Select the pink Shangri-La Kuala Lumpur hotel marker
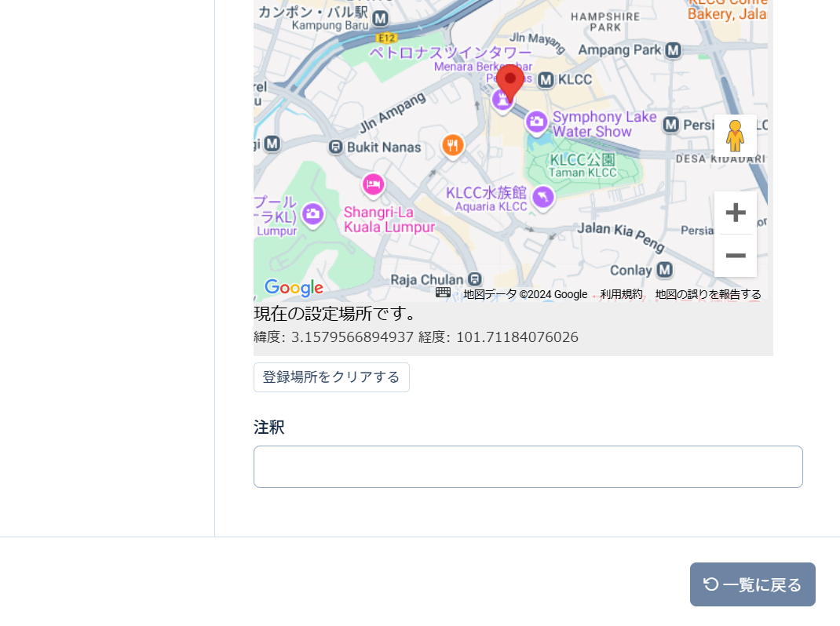Viewport: 840px width, 626px height. (373, 184)
